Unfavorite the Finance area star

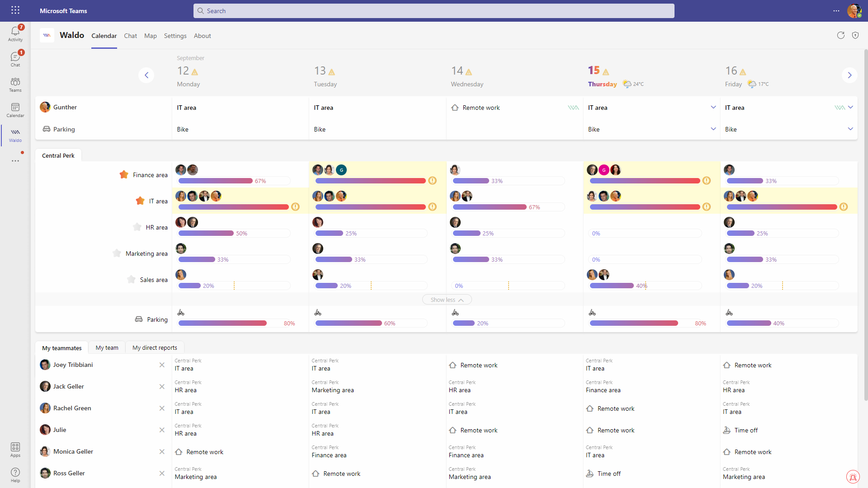(123, 174)
